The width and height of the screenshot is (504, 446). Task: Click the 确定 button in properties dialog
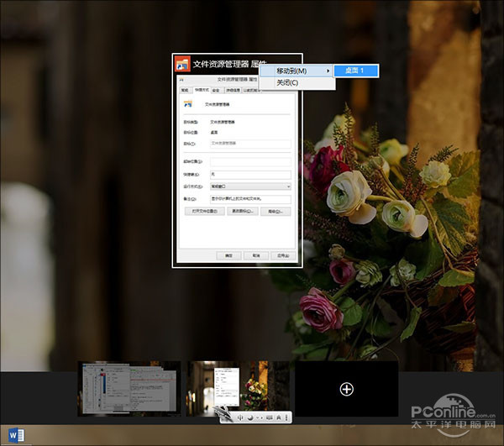coord(227,254)
